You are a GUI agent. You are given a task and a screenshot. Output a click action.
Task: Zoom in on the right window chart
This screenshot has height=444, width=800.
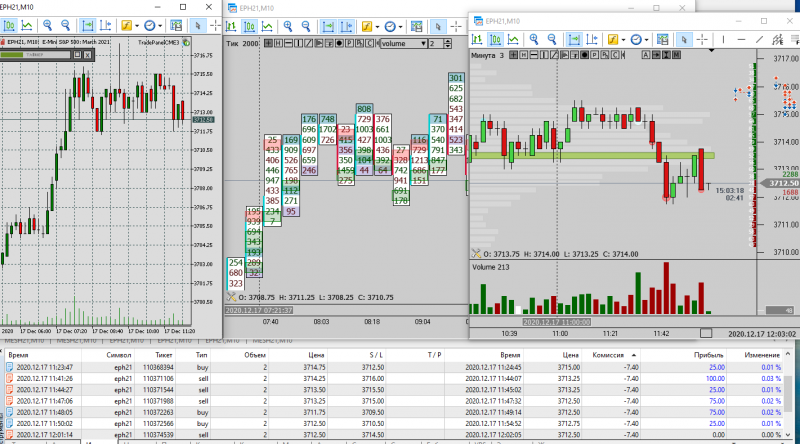(x=534, y=39)
